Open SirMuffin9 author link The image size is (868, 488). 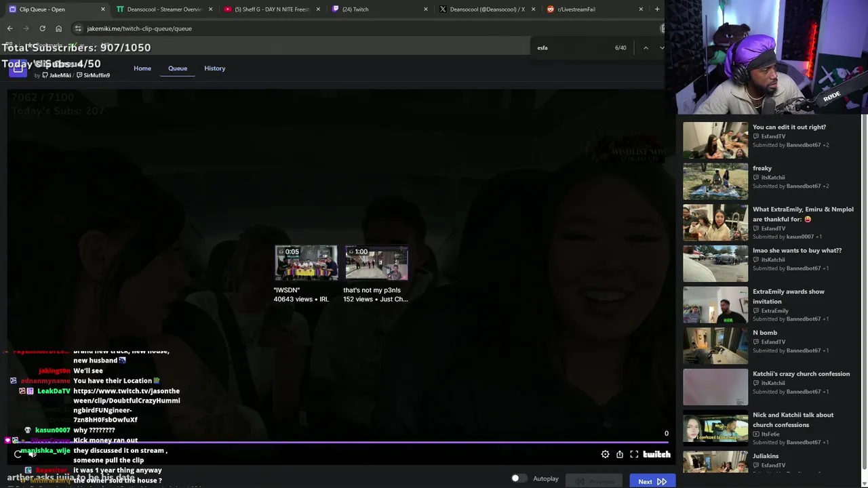tap(94, 75)
